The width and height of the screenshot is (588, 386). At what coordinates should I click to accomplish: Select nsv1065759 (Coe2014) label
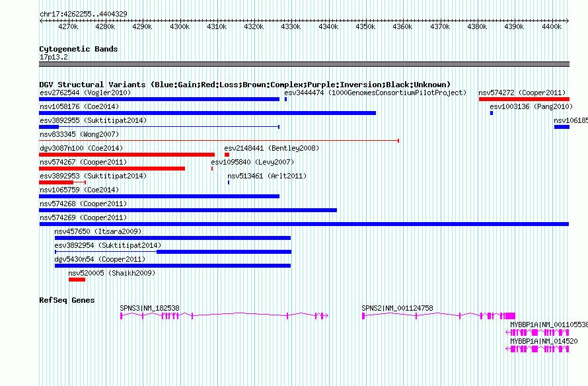pyautogui.click(x=79, y=190)
